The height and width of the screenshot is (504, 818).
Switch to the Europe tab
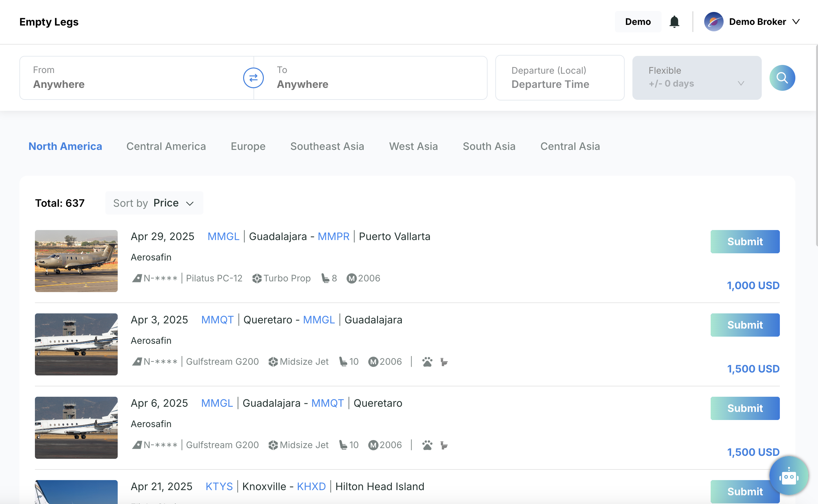tap(248, 146)
